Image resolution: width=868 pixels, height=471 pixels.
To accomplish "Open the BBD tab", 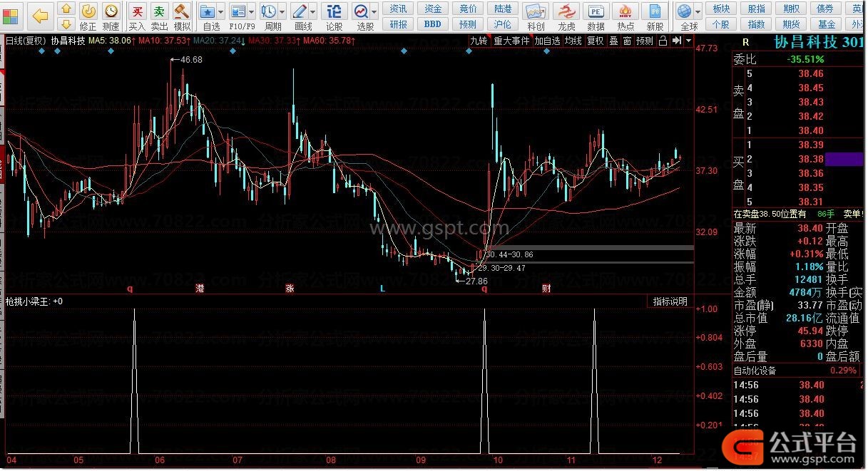I will (433, 24).
